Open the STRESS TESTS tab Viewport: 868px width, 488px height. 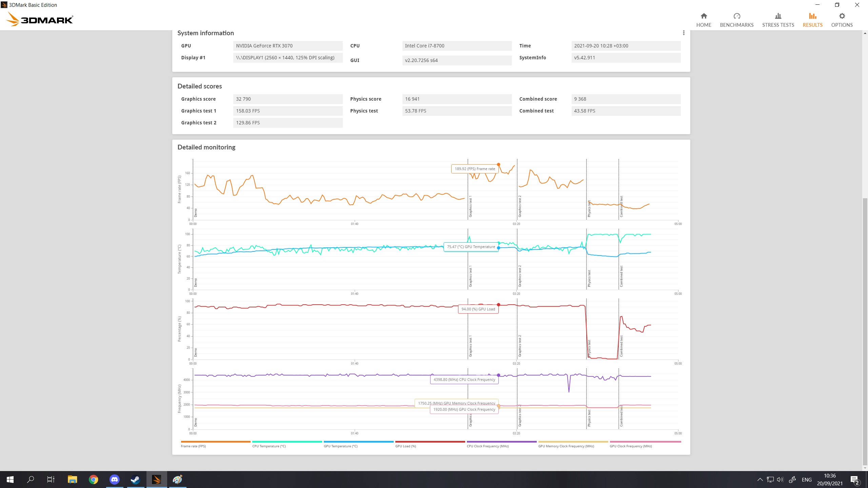pos(778,20)
